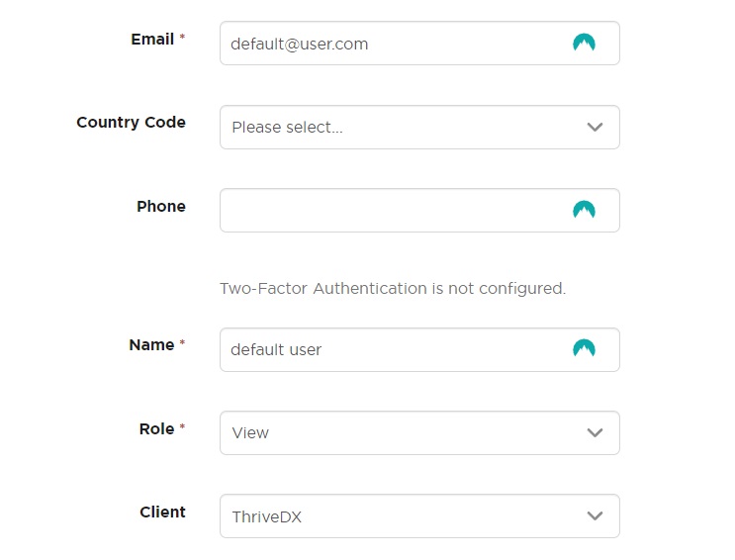
Task: Click inside the empty Phone input field
Action: [419, 210]
